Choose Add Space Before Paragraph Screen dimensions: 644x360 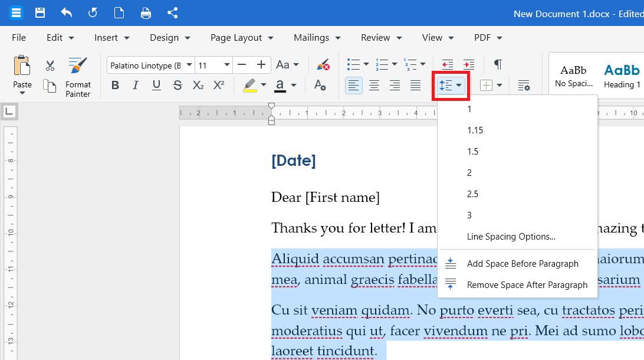pyautogui.click(x=518, y=264)
